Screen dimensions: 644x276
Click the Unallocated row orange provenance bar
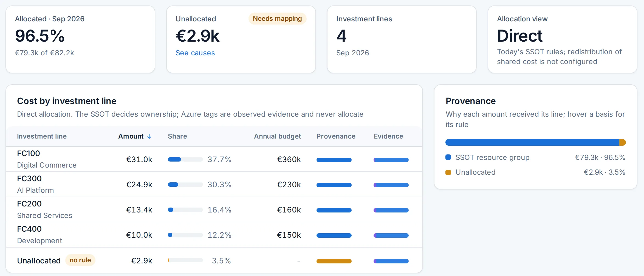(334, 261)
